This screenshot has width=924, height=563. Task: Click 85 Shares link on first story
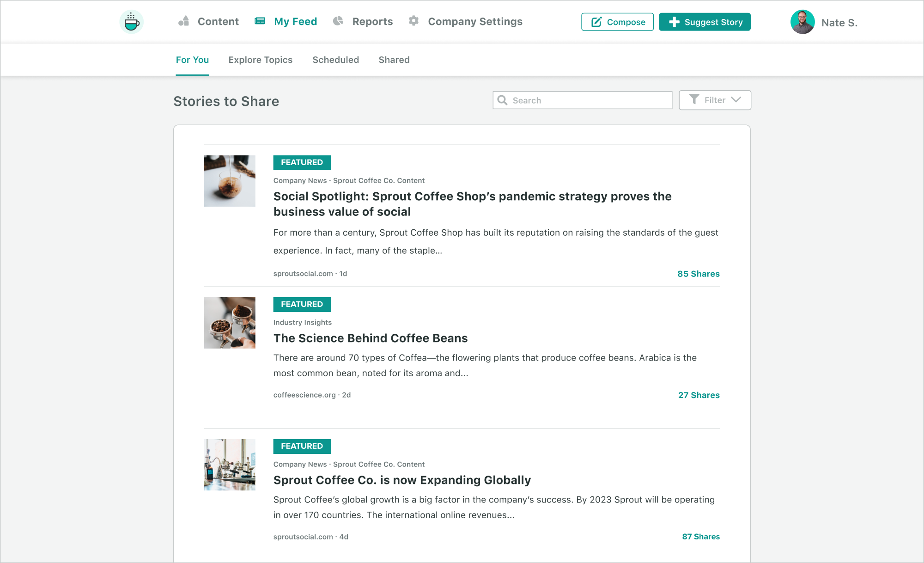tap(699, 273)
